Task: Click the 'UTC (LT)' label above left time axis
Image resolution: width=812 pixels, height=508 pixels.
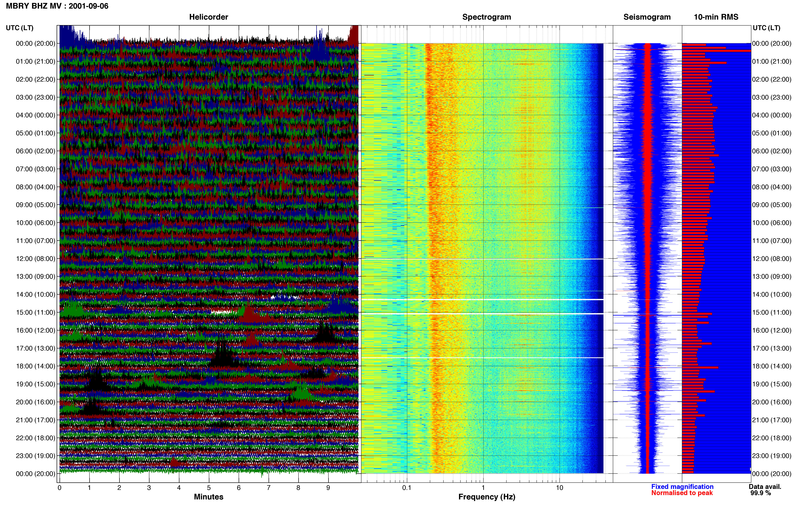Action: [x=20, y=28]
